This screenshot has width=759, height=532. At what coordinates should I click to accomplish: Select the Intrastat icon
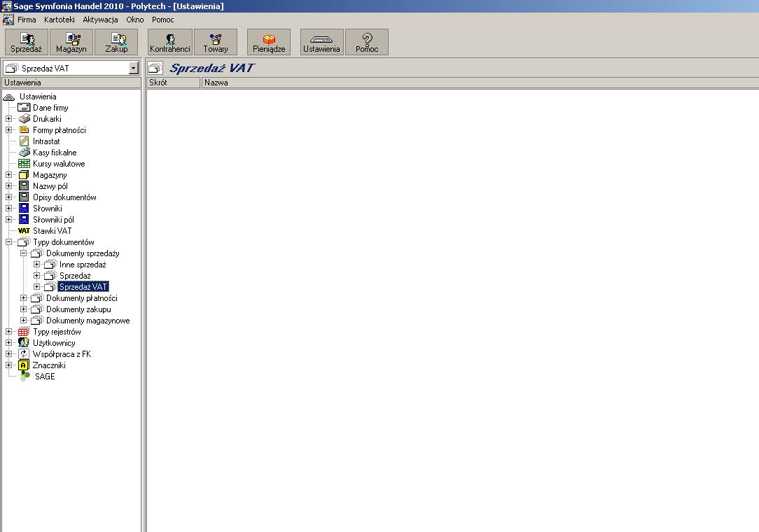[25, 141]
